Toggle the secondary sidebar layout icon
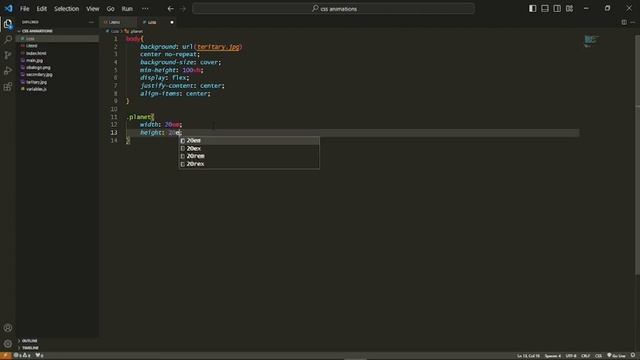This screenshot has width=640, height=360. (557, 8)
